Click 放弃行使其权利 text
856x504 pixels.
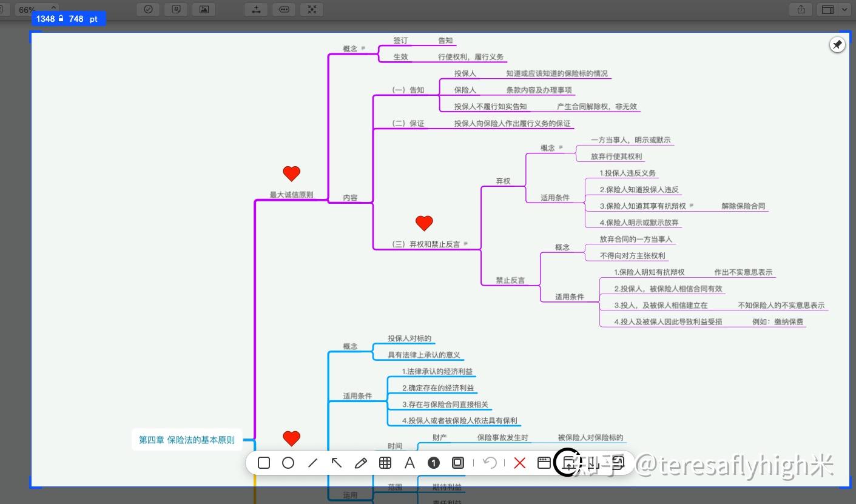[x=616, y=156]
